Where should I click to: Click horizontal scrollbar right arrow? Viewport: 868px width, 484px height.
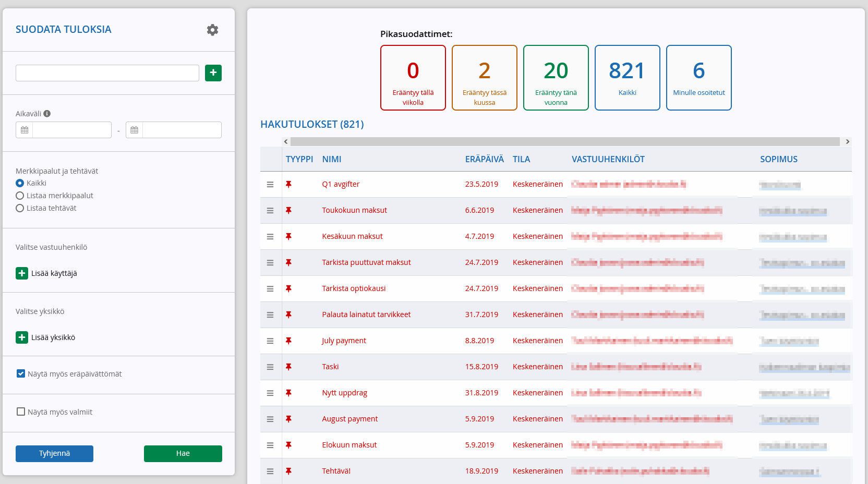pyautogui.click(x=848, y=141)
